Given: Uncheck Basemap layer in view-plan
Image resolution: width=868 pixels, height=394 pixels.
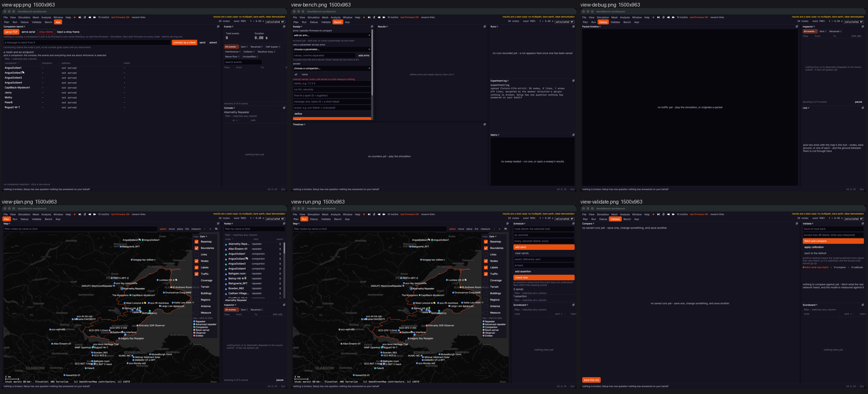Looking at the screenshot, I should (196, 241).
